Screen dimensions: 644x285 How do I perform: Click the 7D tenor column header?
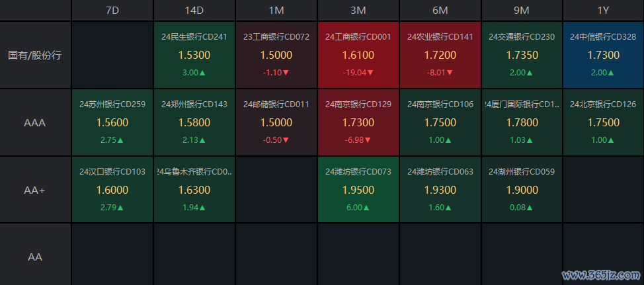tap(112, 11)
